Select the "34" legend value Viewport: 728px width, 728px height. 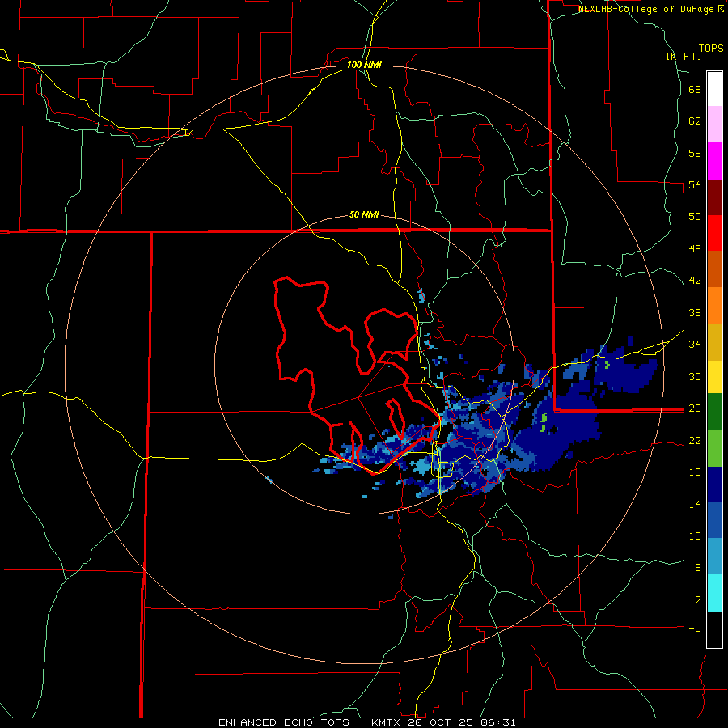pyautogui.click(x=695, y=344)
